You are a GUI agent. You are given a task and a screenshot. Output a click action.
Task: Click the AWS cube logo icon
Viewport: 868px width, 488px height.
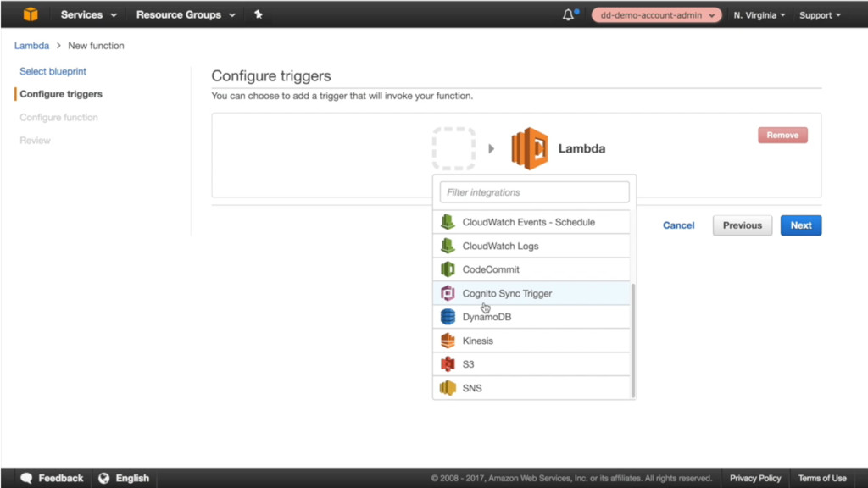(31, 14)
